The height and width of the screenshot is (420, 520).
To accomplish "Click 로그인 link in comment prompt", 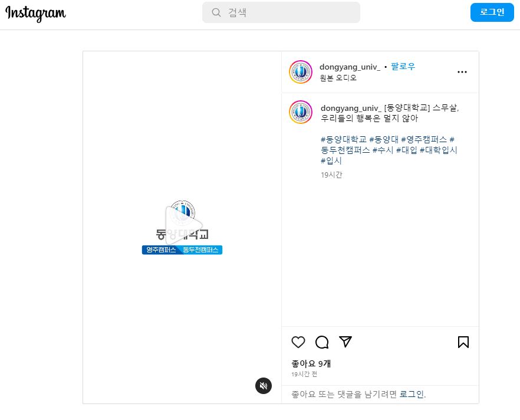I will point(412,394).
